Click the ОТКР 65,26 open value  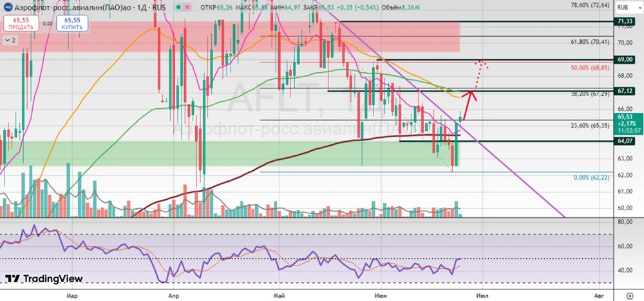[215, 7]
